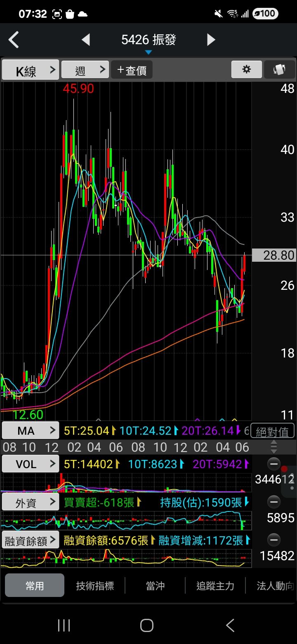Remove the VOL panel with minus icon
Screen dimensions: 297x644
[274, 464]
